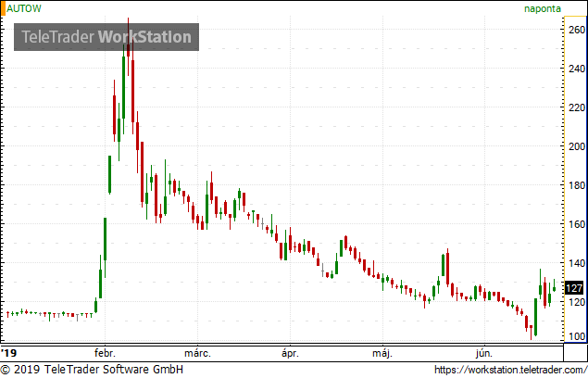Click the 120 price axis label
Screen dimensions: 588x378
pyautogui.click(x=577, y=302)
